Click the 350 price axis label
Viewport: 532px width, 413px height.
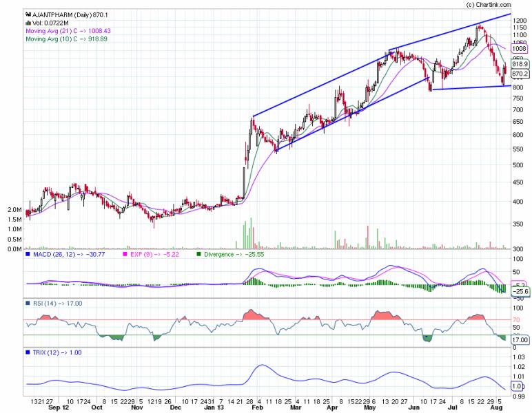tap(518, 224)
